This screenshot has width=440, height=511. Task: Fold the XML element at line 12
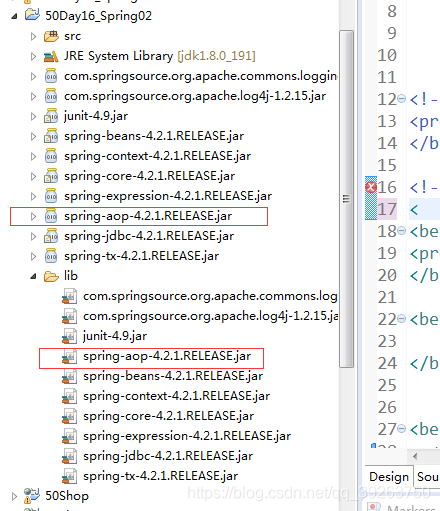[402, 99]
